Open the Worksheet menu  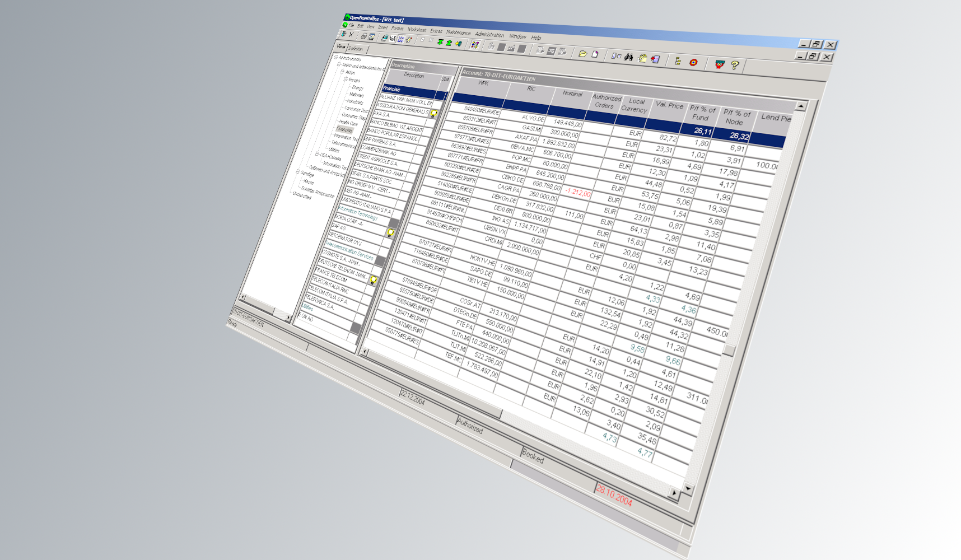pos(417,29)
